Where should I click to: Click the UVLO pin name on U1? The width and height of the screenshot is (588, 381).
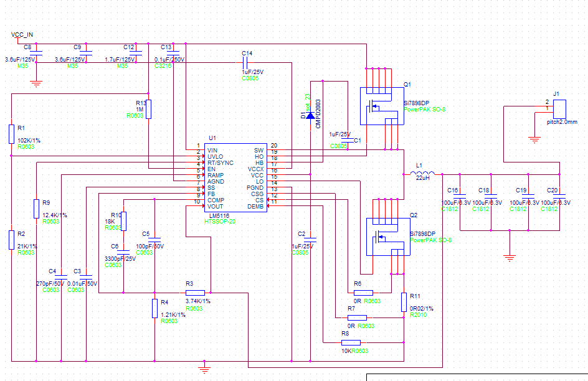tap(216, 157)
